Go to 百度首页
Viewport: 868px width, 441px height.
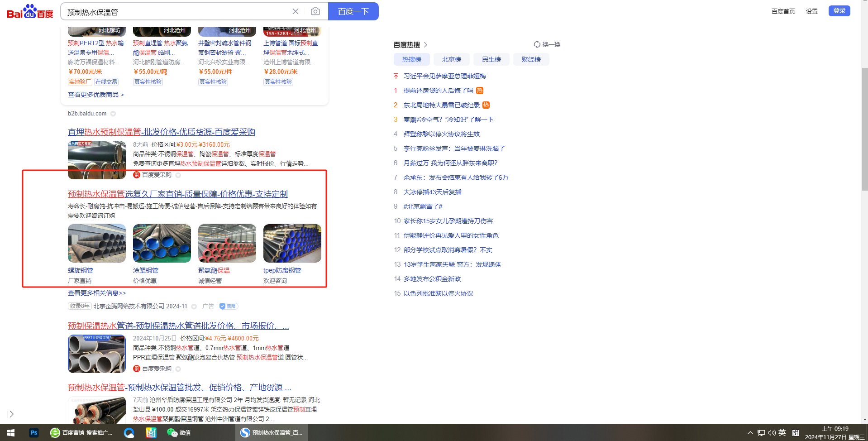click(x=783, y=11)
